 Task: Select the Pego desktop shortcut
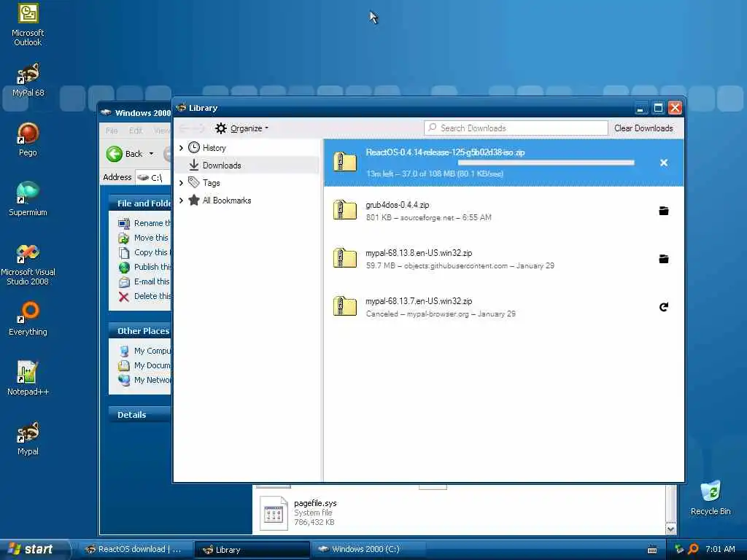point(28,139)
